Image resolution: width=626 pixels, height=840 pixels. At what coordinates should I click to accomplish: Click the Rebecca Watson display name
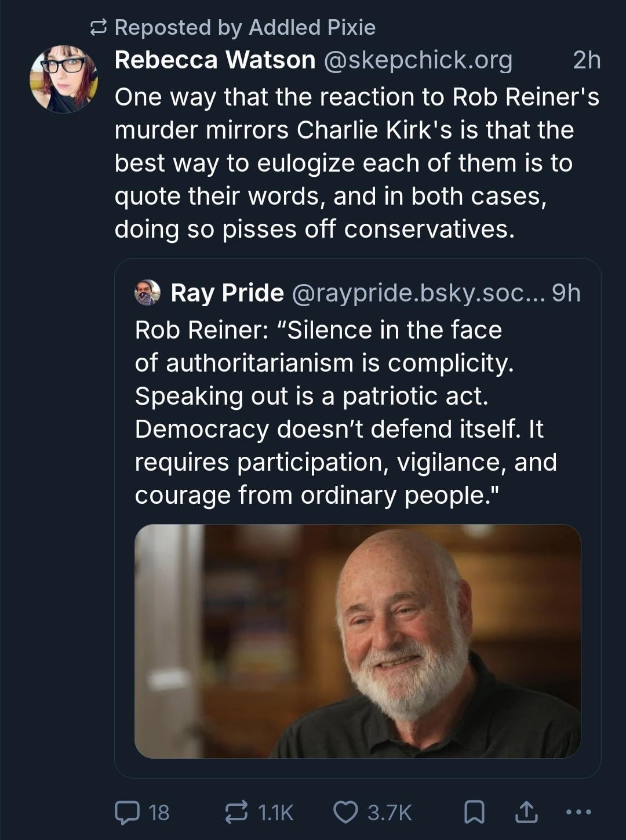tap(215, 60)
